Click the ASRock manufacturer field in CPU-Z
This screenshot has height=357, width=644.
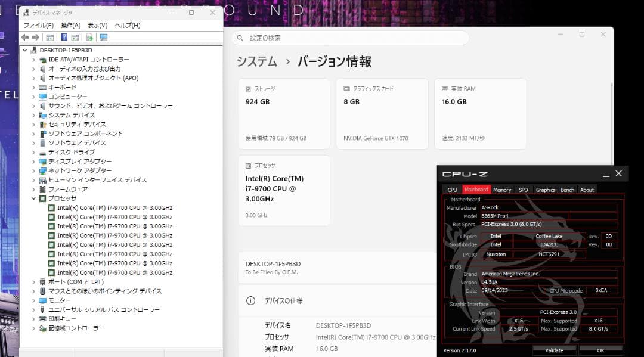tap(549, 207)
